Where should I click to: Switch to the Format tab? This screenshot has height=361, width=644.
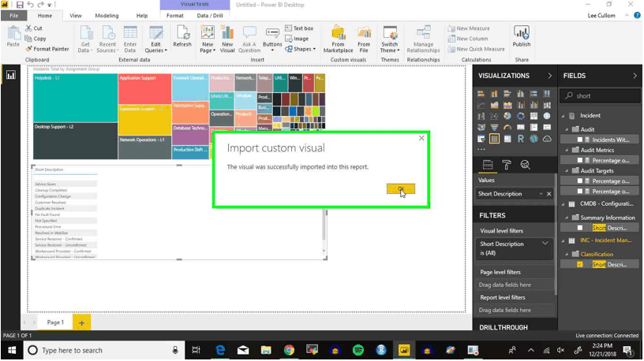(175, 16)
